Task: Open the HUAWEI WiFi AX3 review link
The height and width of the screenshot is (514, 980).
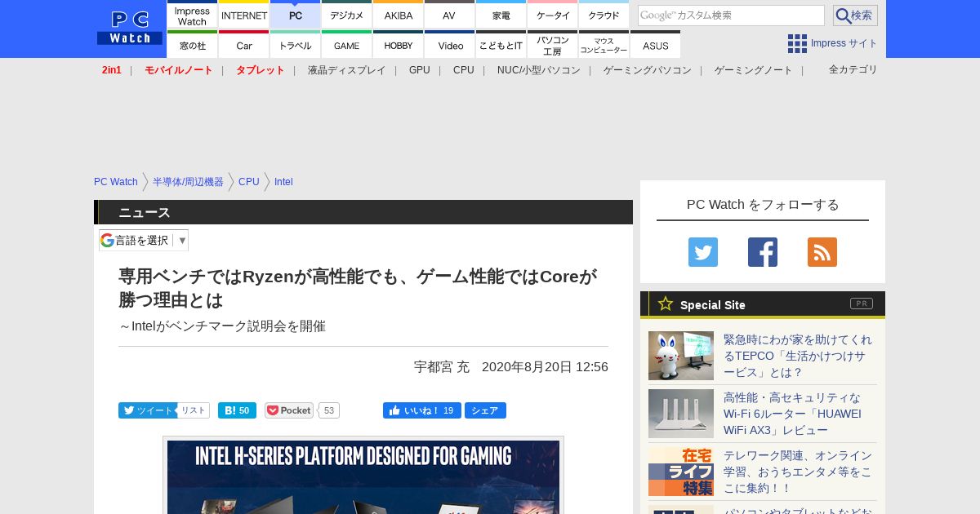Action: (792, 414)
